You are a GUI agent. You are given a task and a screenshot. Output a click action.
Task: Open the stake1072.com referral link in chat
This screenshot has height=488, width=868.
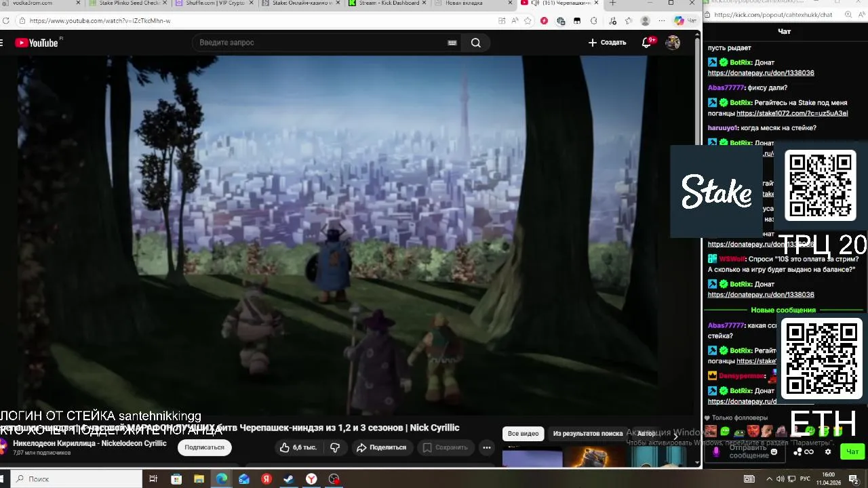792,113
